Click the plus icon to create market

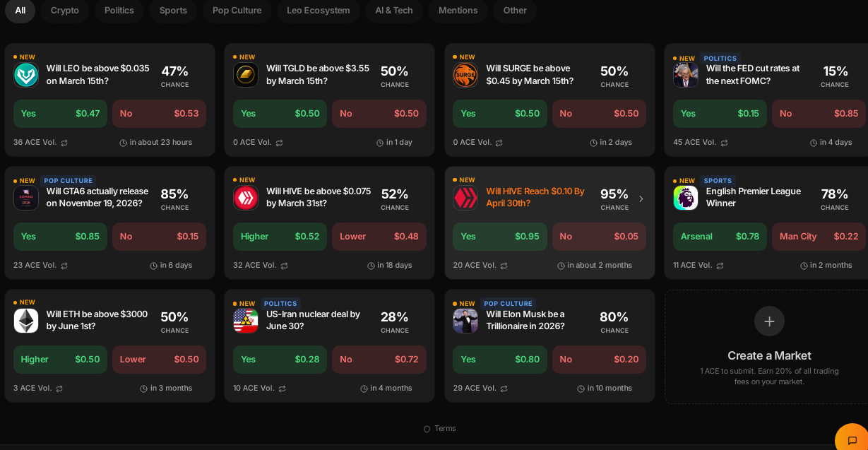click(769, 321)
